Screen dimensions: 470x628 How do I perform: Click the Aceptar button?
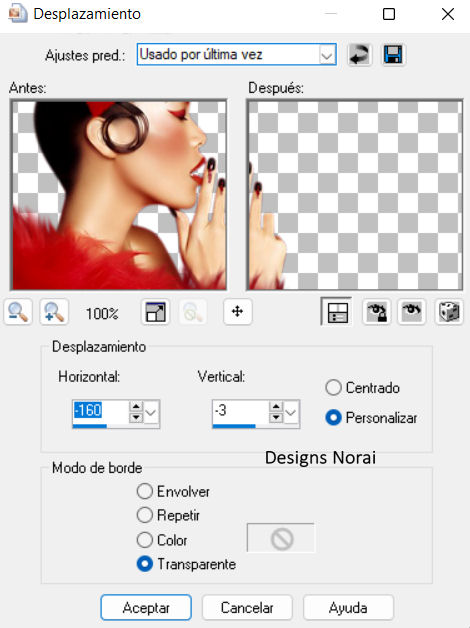click(x=146, y=608)
